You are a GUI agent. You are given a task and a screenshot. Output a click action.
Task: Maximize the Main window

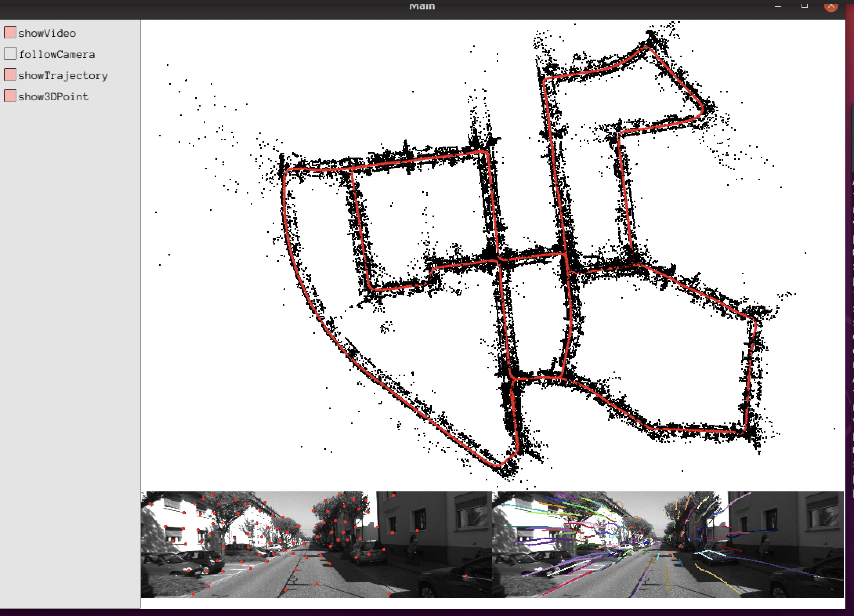804,5
